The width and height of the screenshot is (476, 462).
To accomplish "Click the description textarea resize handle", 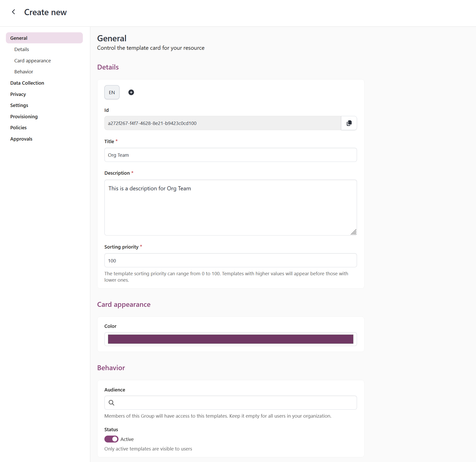I will (353, 232).
